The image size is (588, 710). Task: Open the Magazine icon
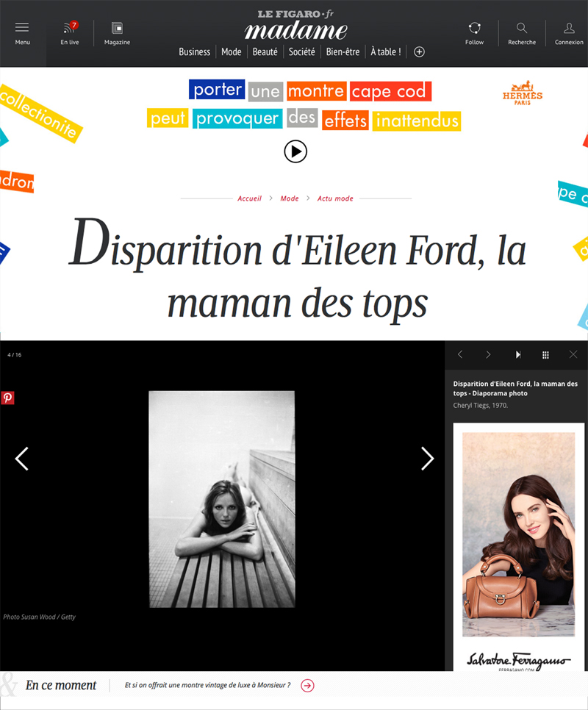117,28
